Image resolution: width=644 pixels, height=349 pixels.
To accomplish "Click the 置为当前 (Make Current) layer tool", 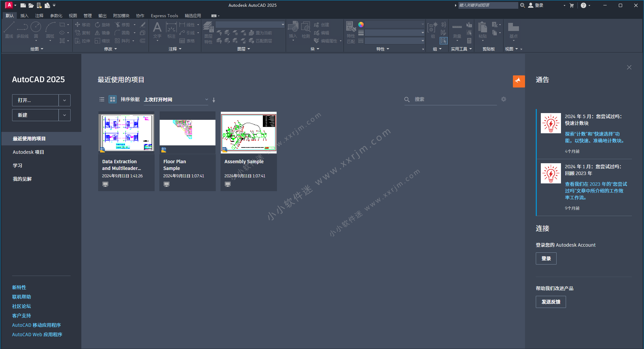I will 260,33.
